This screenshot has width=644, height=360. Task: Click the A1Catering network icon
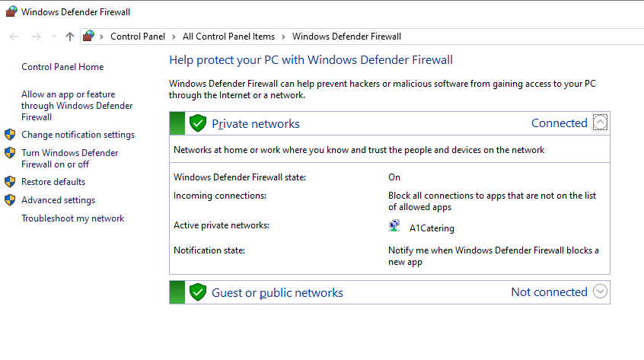point(394,226)
